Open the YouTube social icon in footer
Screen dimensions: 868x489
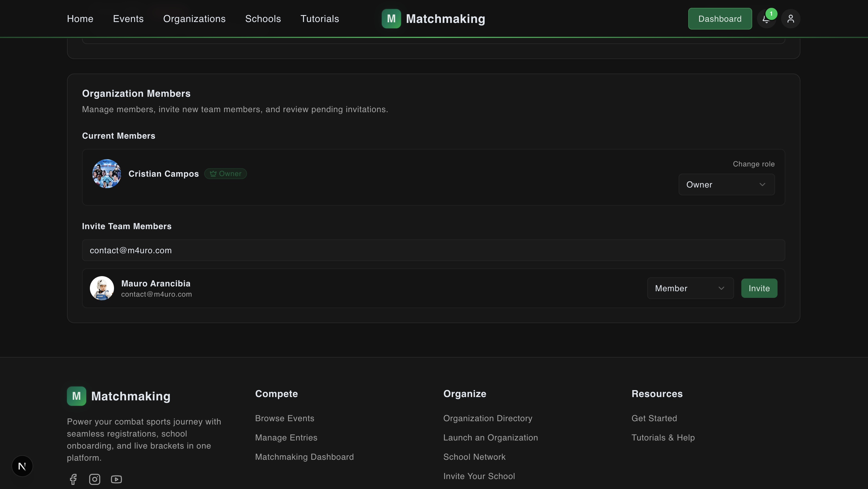click(x=116, y=479)
